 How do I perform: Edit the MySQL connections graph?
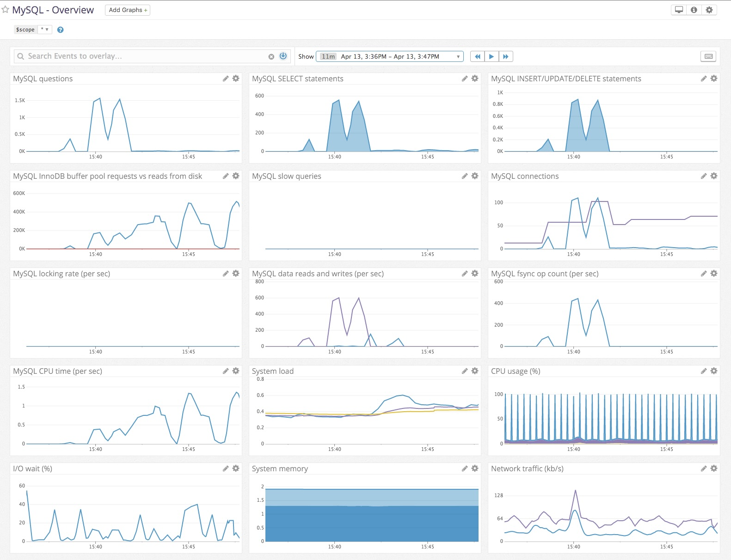pyautogui.click(x=704, y=176)
